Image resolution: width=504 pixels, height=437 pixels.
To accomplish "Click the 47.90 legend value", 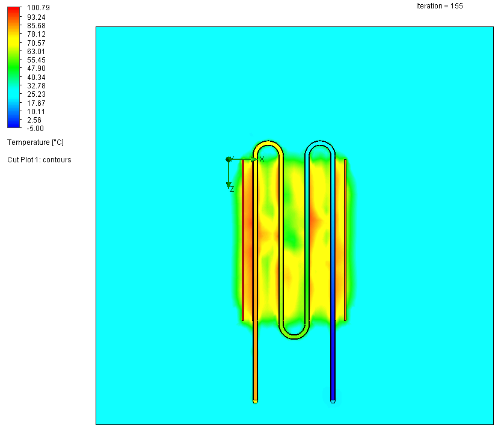I will 36,69.
